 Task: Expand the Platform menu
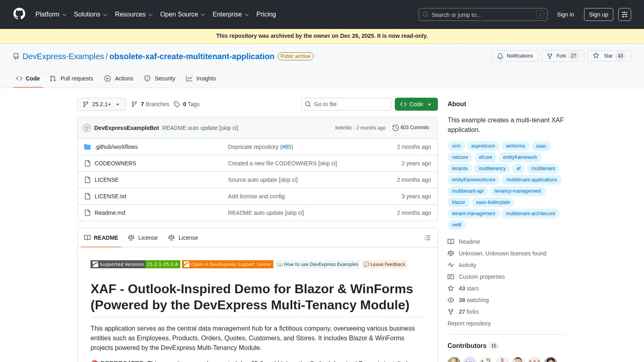(51, 14)
